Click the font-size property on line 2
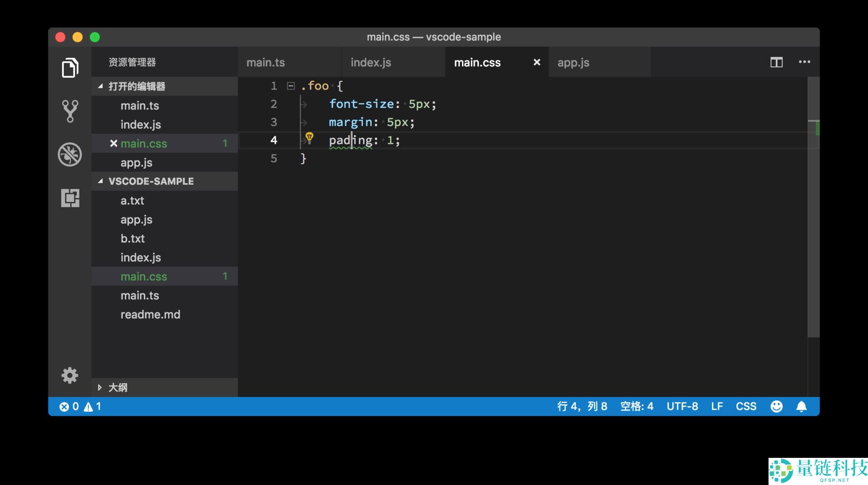 (x=362, y=104)
